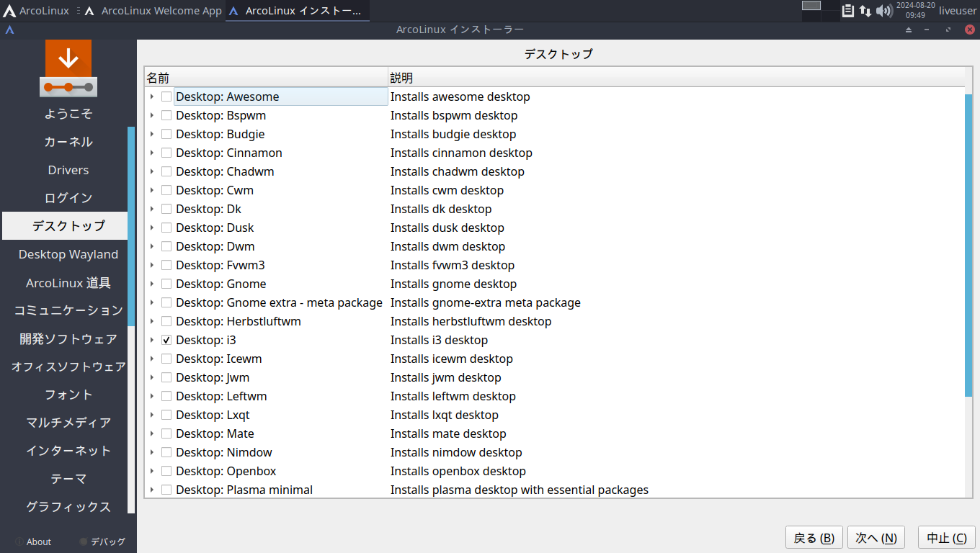Expand the Desktop: Openbox tree item
The width and height of the screenshot is (980, 553).
click(x=151, y=471)
